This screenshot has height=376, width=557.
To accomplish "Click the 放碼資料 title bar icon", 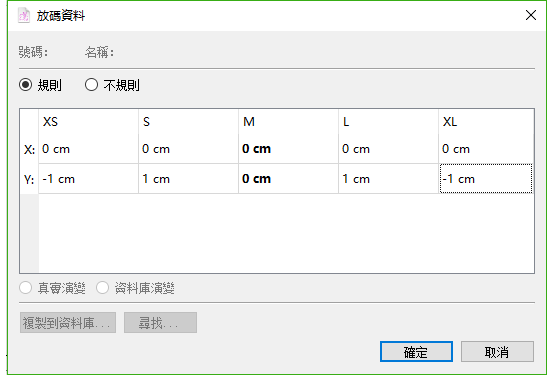I will pyautogui.click(x=24, y=16).
